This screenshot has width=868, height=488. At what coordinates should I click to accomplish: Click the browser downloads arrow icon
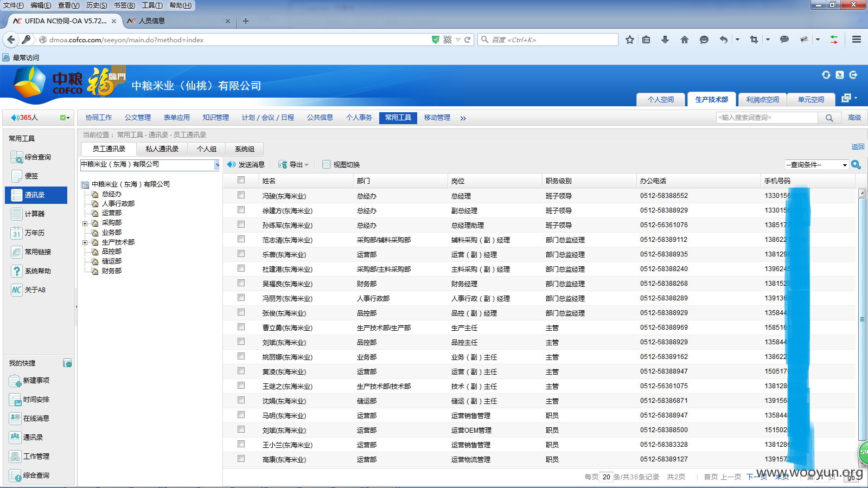coord(665,40)
